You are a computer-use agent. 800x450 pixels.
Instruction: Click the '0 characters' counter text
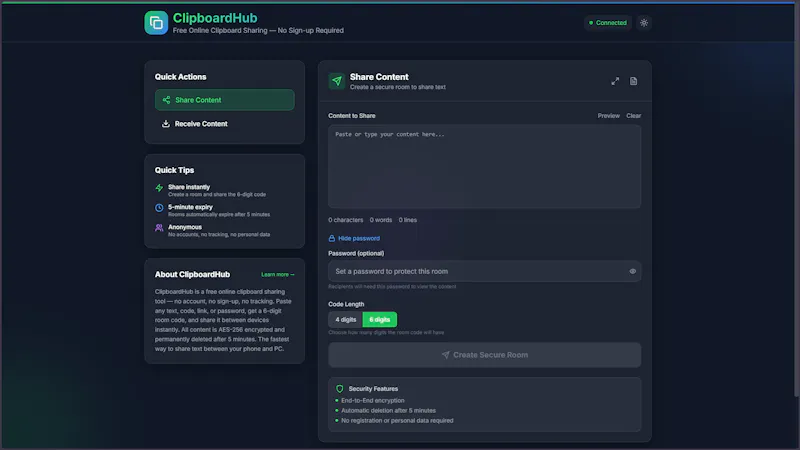point(345,220)
